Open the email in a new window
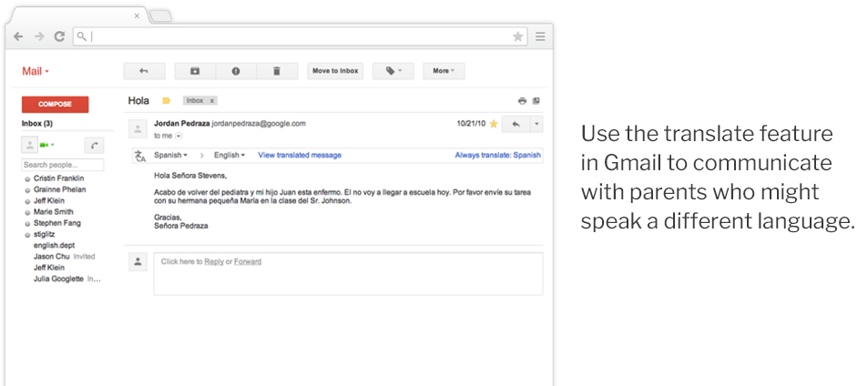The image size is (868, 386). pos(536,101)
